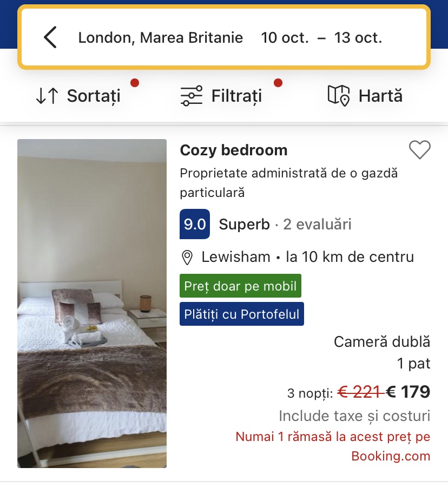This screenshot has width=448, height=487.
Task: Select the € 179 discounted price
Action: 409,392
